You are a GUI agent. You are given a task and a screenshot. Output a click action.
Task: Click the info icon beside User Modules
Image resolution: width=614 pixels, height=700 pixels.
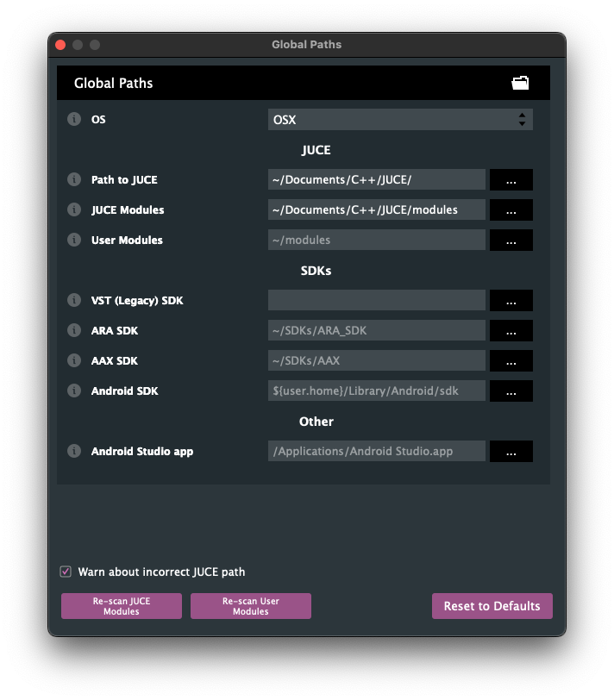[74, 240]
